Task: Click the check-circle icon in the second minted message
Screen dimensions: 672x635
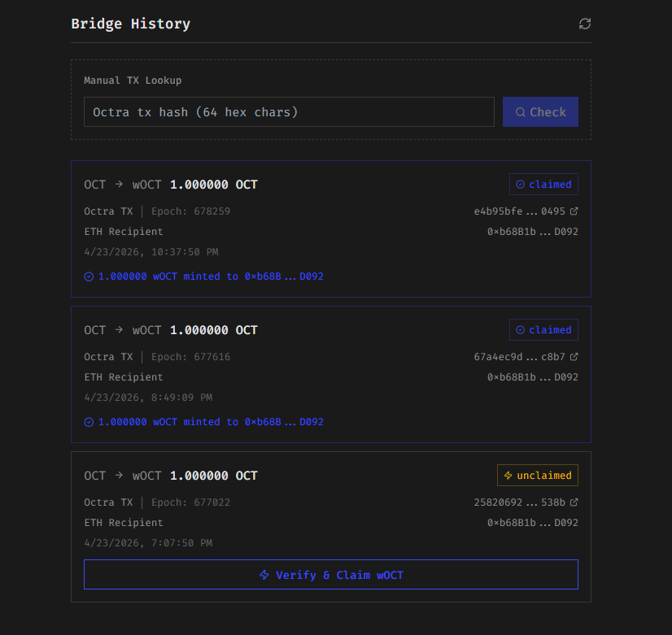Action: click(x=89, y=422)
